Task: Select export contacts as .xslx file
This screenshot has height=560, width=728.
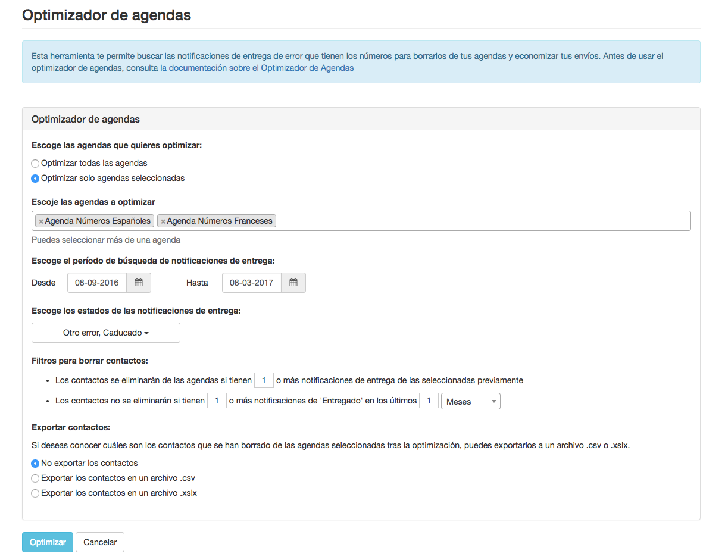Action: pos(35,493)
